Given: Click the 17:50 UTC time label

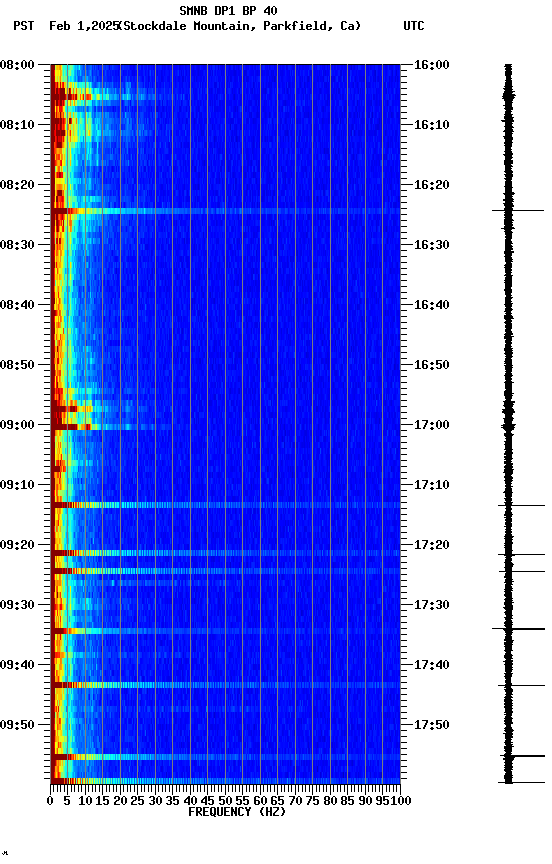Looking at the screenshot, I should (x=431, y=726).
